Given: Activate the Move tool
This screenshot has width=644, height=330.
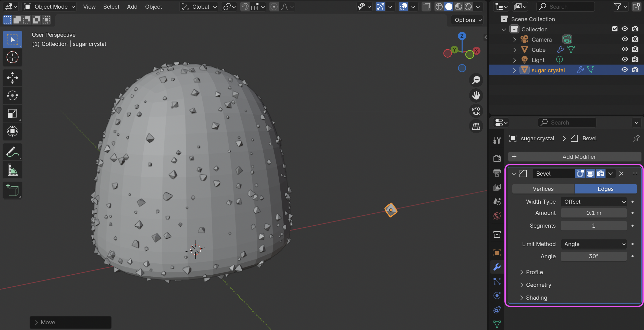Looking at the screenshot, I should coord(12,78).
